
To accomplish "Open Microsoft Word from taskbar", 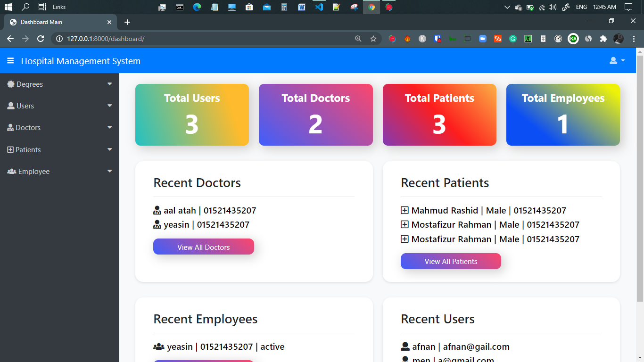I will pos(302,7).
